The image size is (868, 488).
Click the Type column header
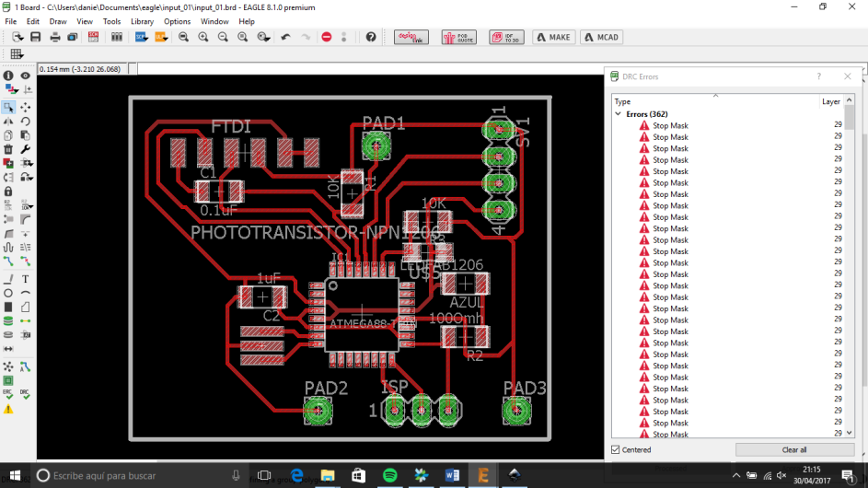click(715, 101)
